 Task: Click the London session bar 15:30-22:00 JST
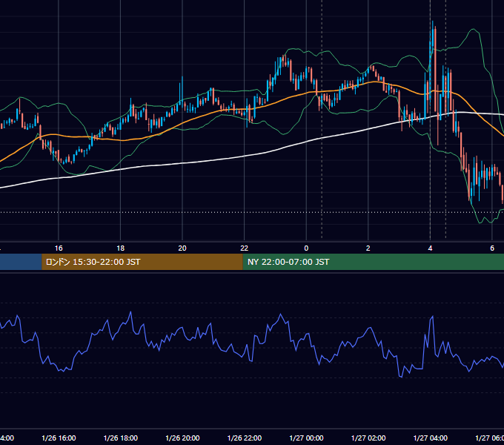point(142,262)
